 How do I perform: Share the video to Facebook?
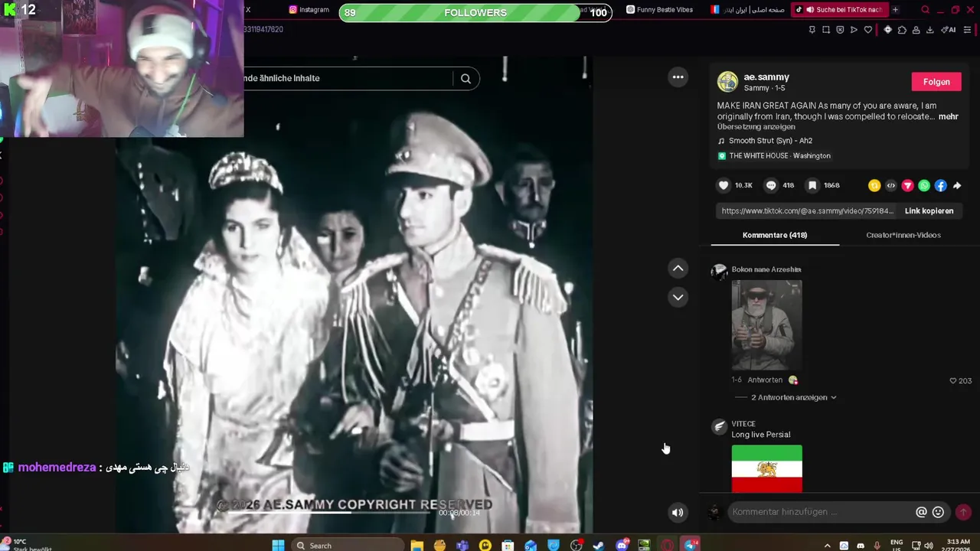coord(940,185)
